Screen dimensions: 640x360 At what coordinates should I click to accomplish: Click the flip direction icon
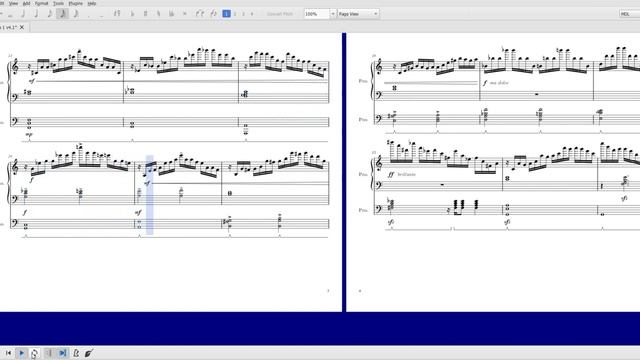pos(213,14)
